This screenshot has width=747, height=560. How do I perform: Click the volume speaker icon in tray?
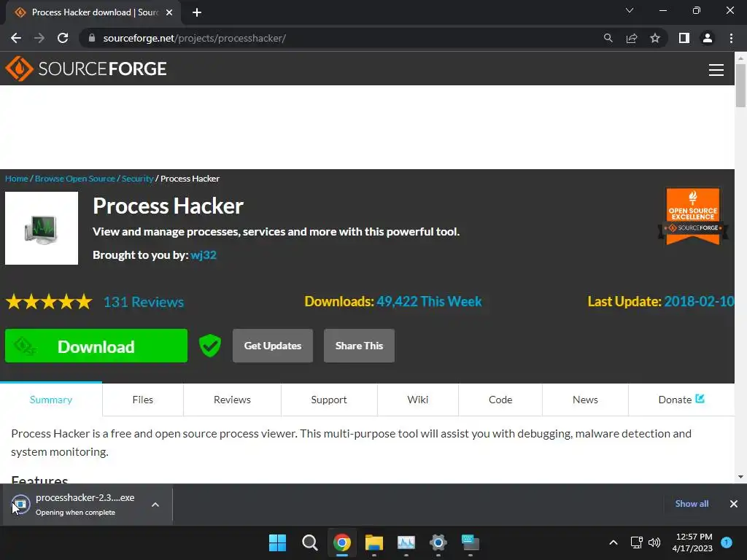click(x=654, y=542)
